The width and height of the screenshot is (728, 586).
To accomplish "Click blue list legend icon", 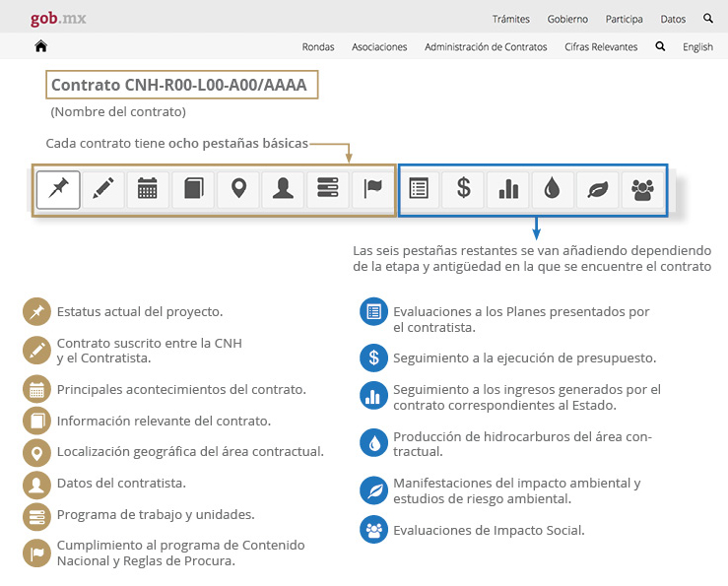I will (x=373, y=311).
